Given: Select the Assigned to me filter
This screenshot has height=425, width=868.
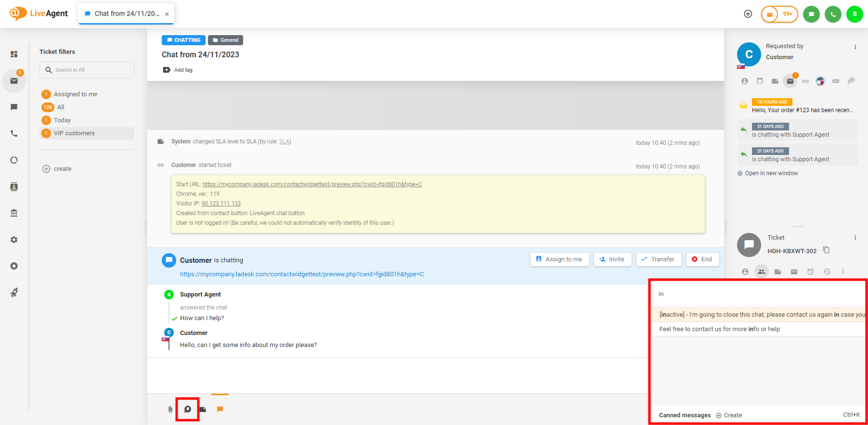Looking at the screenshot, I should point(75,94).
